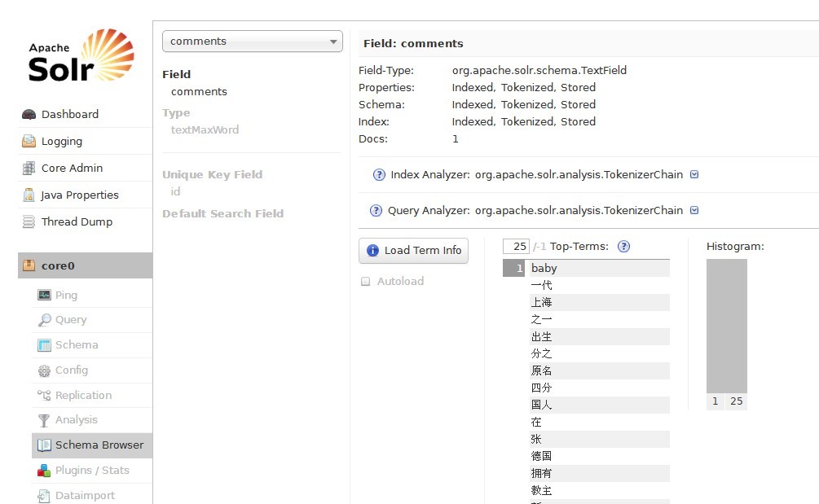This screenshot has height=504, width=819.
Task: Select the core0 core entry
Action: click(85, 265)
